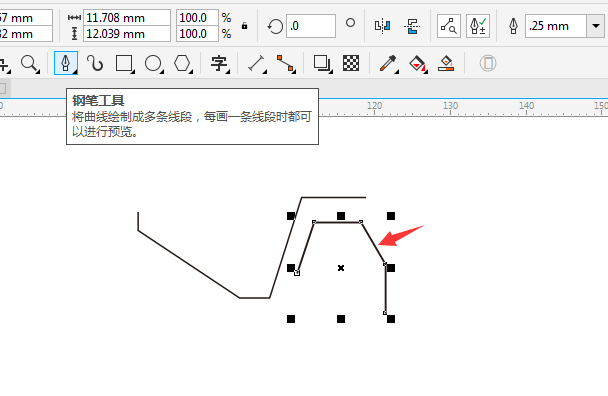The width and height of the screenshot is (608, 396).
Task: Click the vertical scale percentage field
Action: 197,34
